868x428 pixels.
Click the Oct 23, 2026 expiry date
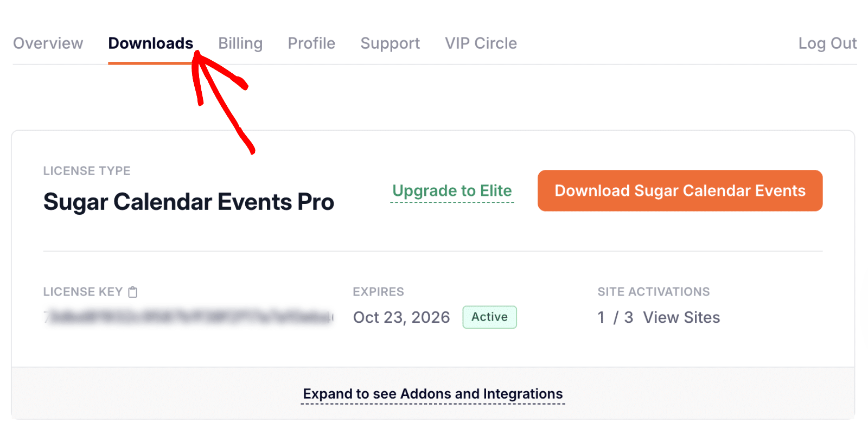[401, 317]
